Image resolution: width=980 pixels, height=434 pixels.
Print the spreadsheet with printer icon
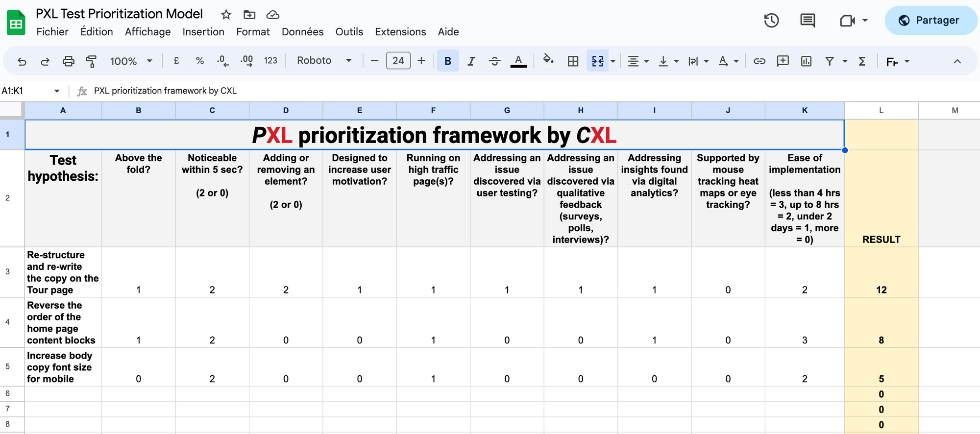69,61
